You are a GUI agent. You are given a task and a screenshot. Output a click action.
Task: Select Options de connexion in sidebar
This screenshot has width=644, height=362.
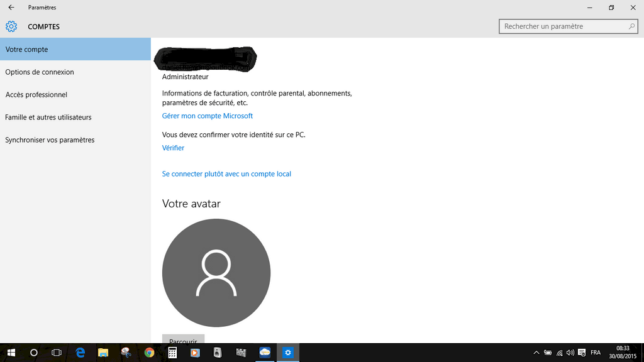pyautogui.click(x=40, y=72)
